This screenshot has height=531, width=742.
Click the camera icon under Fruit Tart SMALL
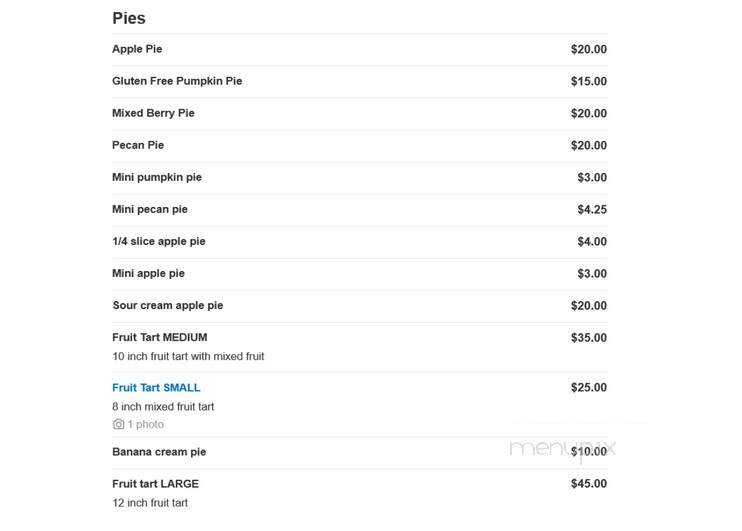point(118,424)
